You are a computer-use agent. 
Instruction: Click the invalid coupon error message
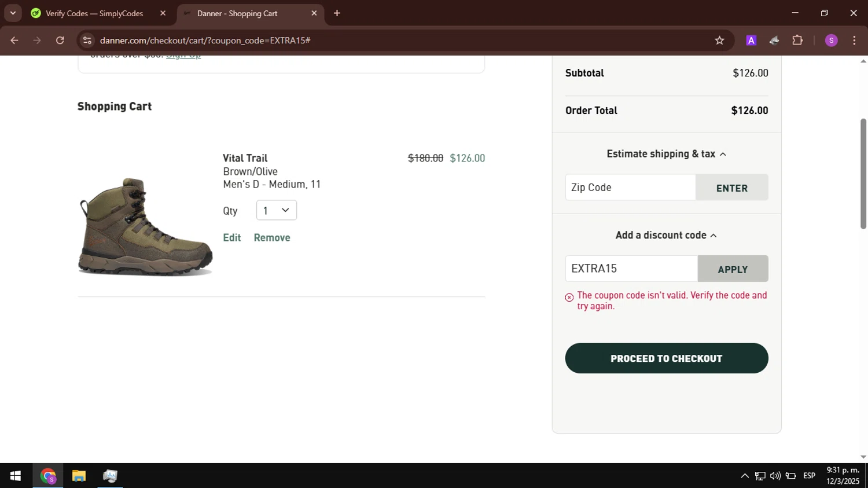672,300
